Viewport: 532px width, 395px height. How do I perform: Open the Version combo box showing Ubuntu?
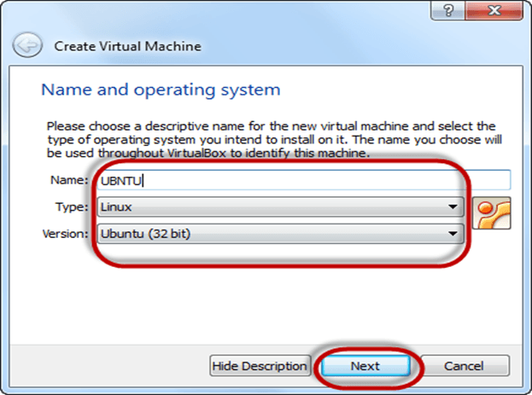coord(273,233)
